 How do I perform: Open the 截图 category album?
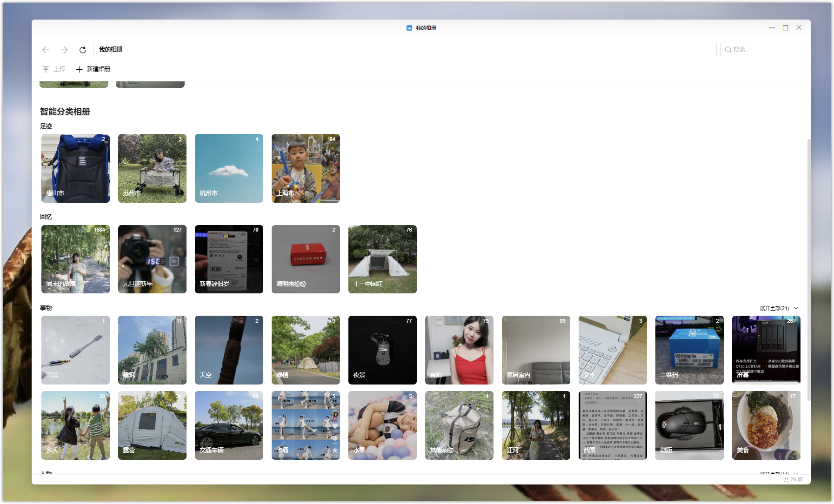(613, 425)
